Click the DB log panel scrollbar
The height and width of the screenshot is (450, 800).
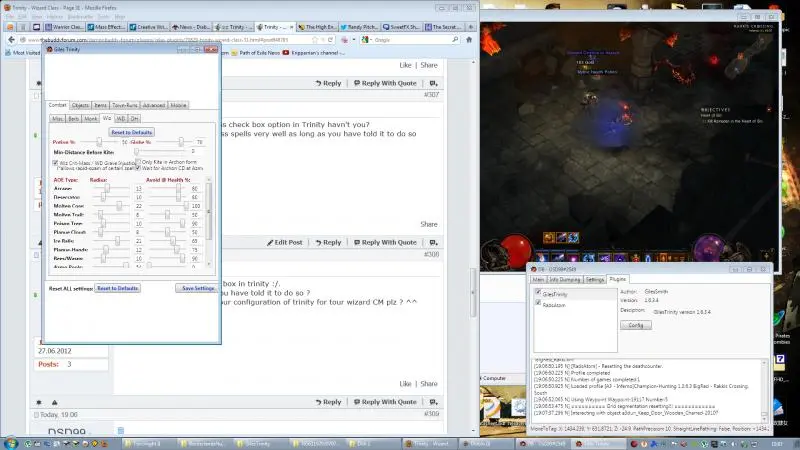pos(764,390)
